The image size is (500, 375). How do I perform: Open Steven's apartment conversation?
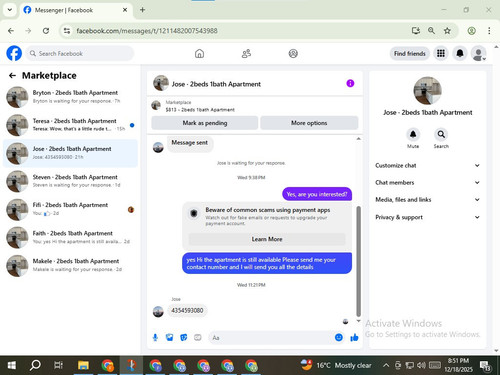[x=70, y=181]
